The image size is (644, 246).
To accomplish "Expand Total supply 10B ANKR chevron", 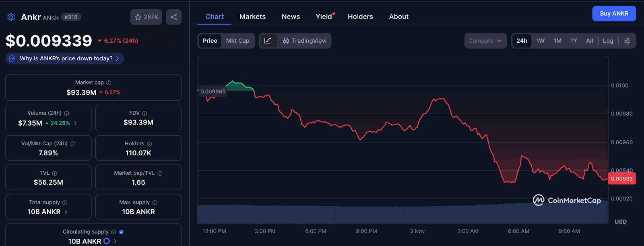I will point(66,212).
